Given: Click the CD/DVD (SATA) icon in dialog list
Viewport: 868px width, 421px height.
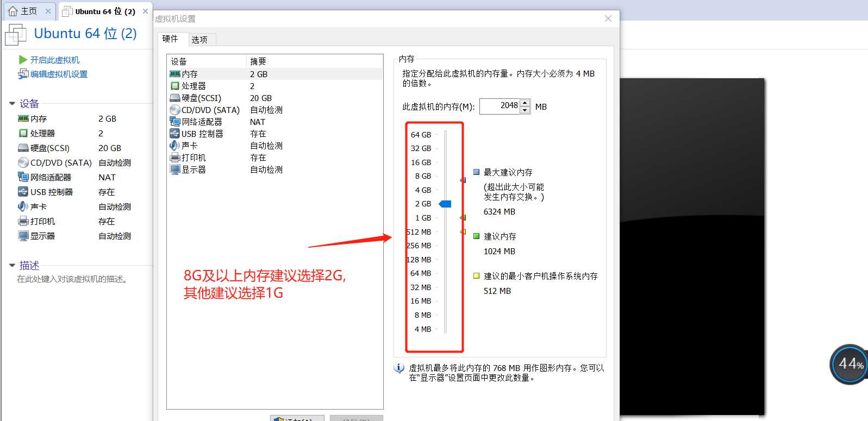Looking at the screenshot, I should [175, 110].
